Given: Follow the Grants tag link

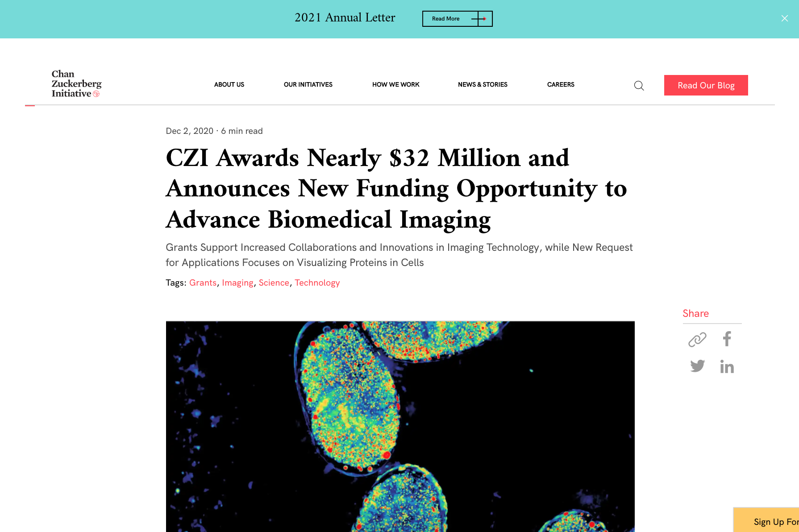Looking at the screenshot, I should point(203,283).
